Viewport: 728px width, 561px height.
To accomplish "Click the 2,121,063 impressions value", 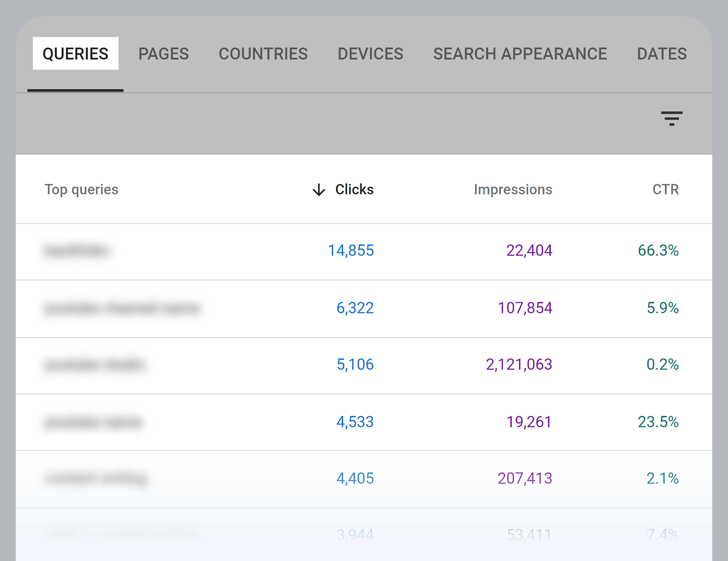I will [519, 365].
